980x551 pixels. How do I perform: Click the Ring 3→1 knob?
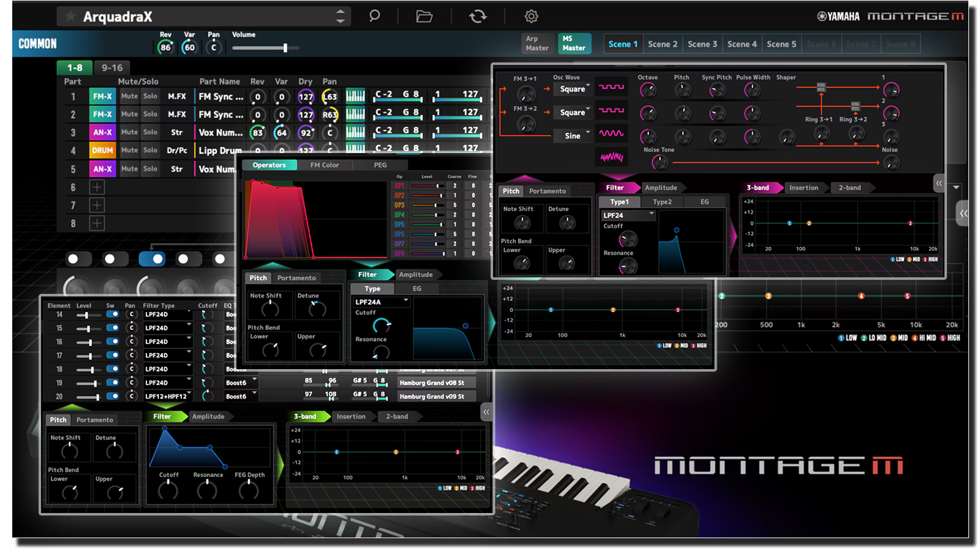pyautogui.click(x=821, y=133)
